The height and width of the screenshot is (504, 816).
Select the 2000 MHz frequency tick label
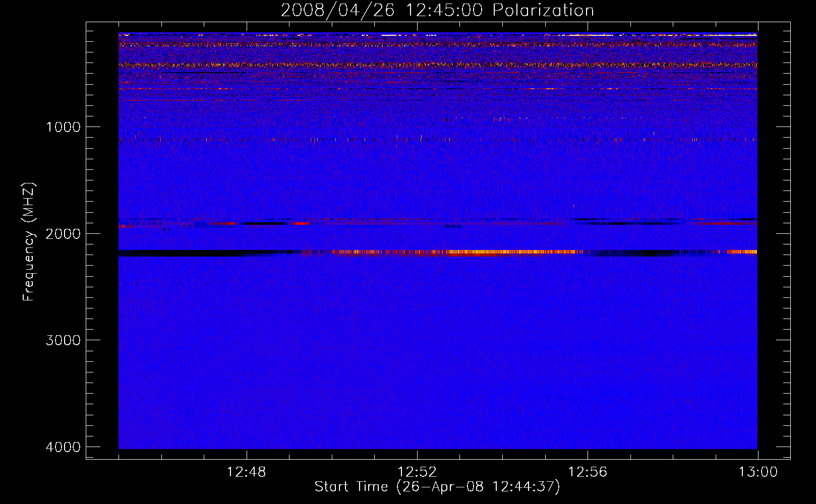pos(63,234)
